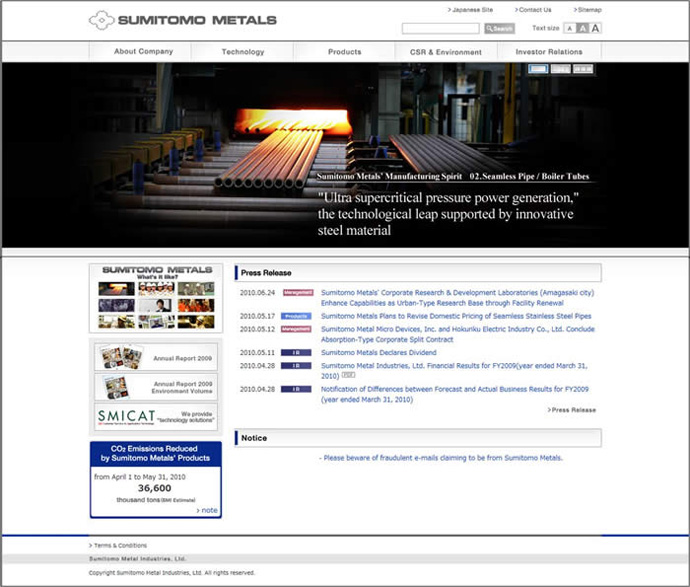This screenshot has height=587, width=690.
Task: Open the Annual Report 2009 banner
Action: tap(156, 357)
